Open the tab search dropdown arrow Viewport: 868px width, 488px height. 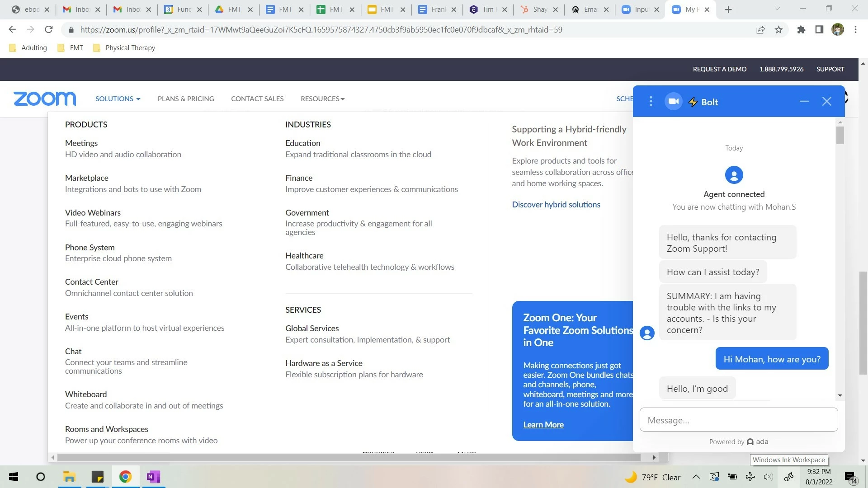click(777, 9)
